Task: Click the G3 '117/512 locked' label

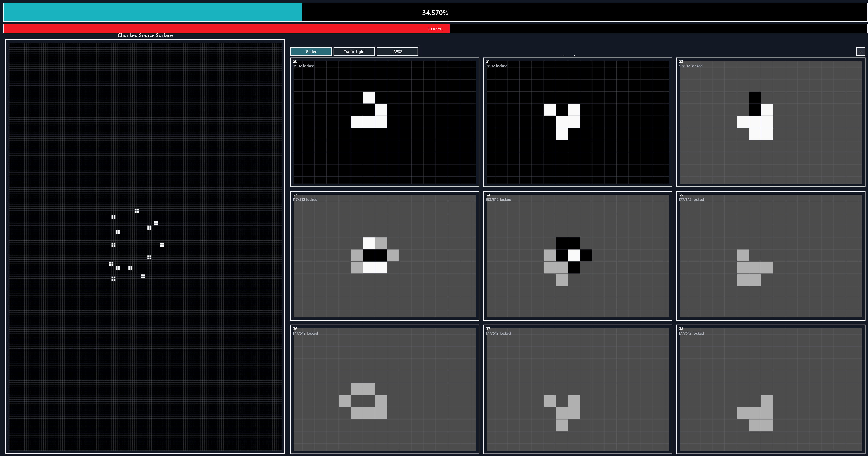Action: 305,199
